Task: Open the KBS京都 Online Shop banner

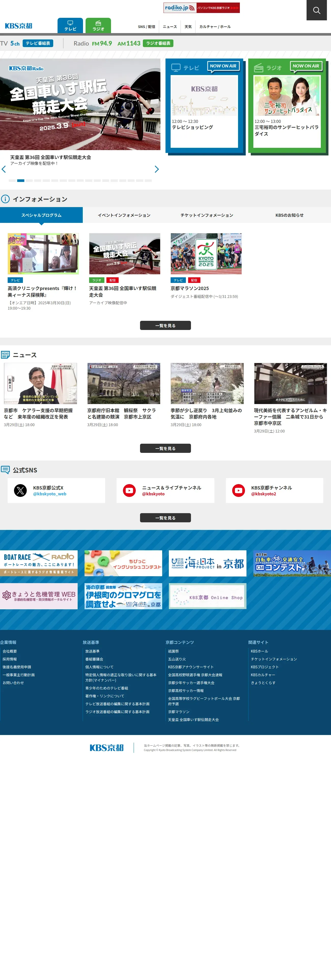Action: 208,596
